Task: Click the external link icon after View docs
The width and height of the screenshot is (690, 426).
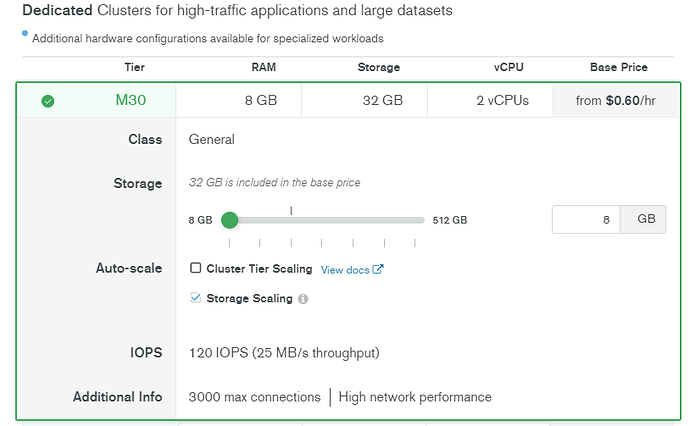Action: pyautogui.click(x=378, y=269)
